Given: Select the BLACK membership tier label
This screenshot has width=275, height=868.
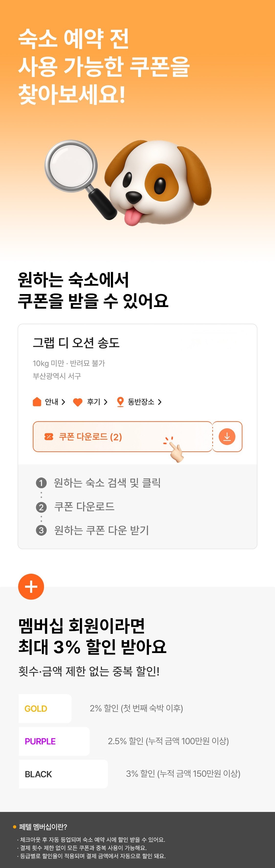Looking at the screenshot, I should click(38, 774).
